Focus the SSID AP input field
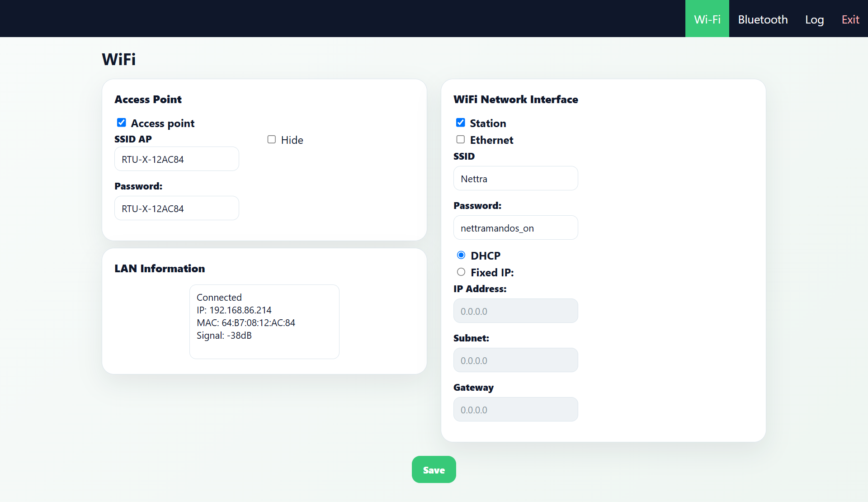868x502 pixels. (177, 159)
